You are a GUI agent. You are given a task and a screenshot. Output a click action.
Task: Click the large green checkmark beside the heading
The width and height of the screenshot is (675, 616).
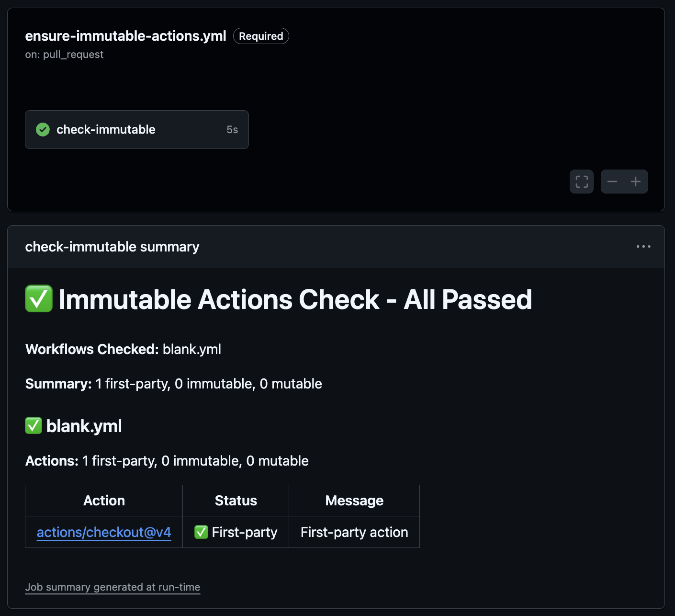click(39, 299)
